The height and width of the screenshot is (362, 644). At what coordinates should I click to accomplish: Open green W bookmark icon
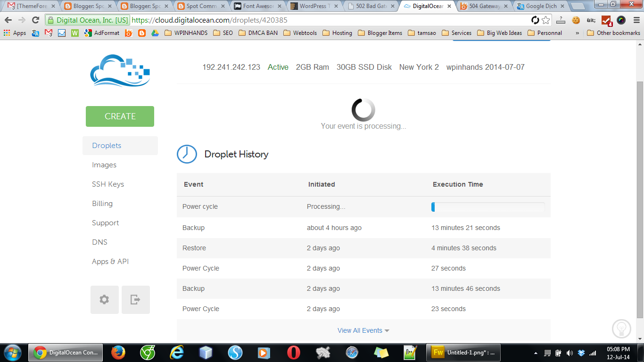pos(75,33)
